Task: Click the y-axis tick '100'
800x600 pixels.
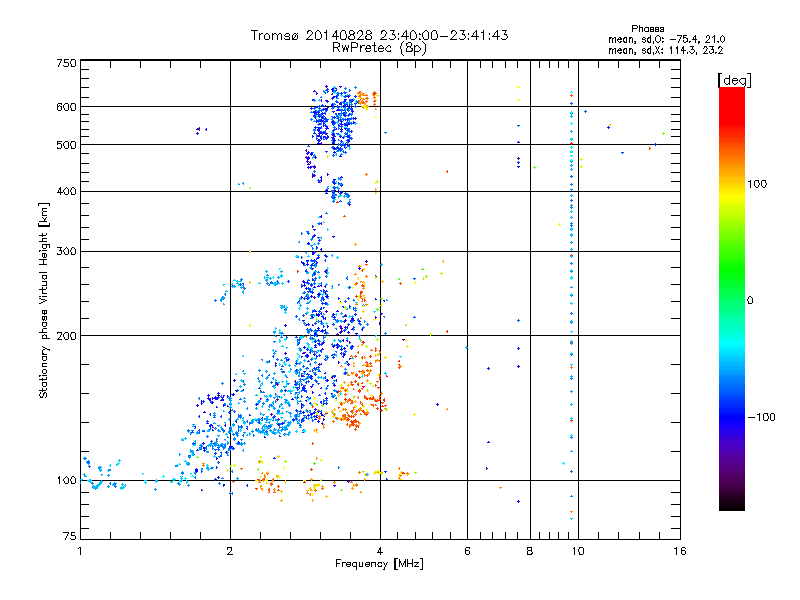Action: coord(66,481)
